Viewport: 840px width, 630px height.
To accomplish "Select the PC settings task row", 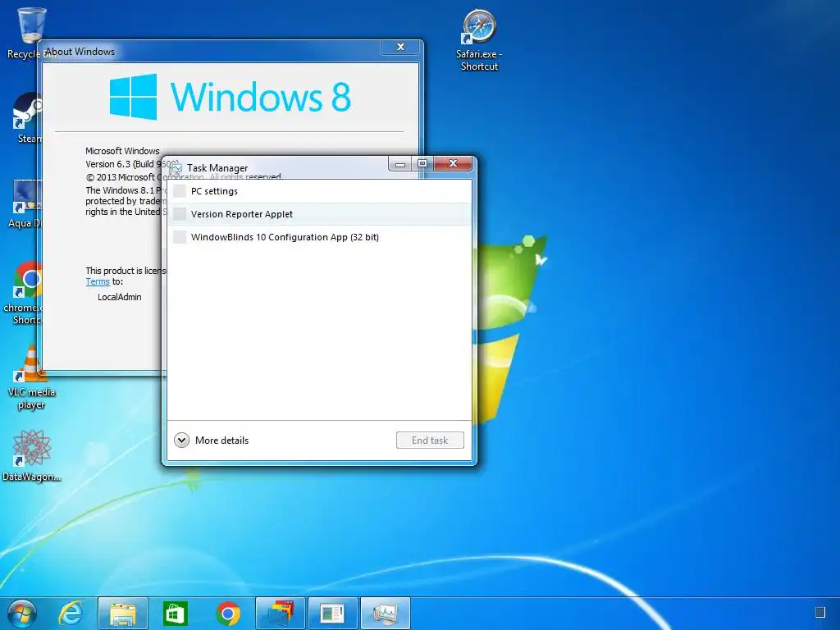I will click(x=319, y=191).
